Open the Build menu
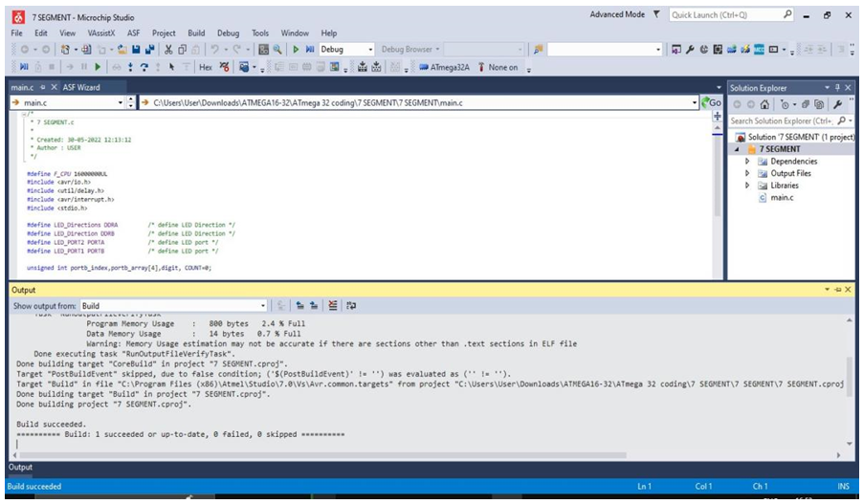Screen dimensions: 863x504 (x=196, y=33)
